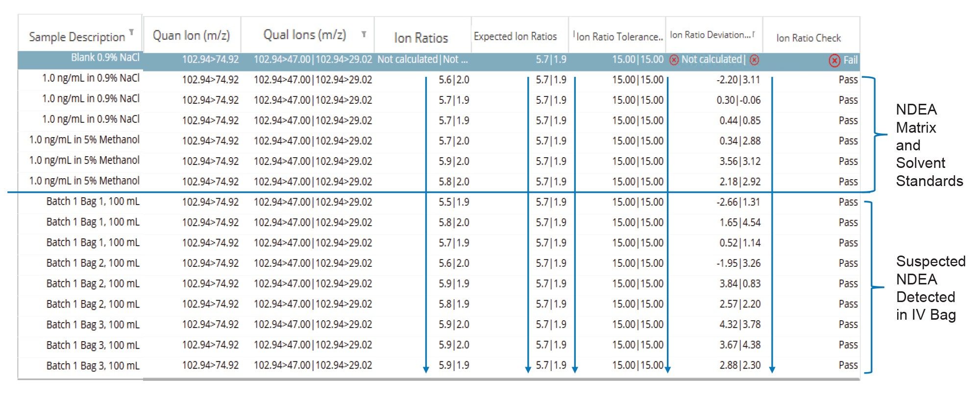Select deviation cell '2.57|2.20'
Screen dimensions: 980x399
[740, 304]
